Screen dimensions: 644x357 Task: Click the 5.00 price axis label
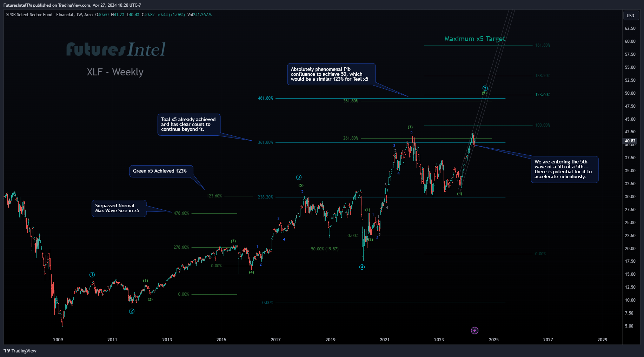[629, 326]
